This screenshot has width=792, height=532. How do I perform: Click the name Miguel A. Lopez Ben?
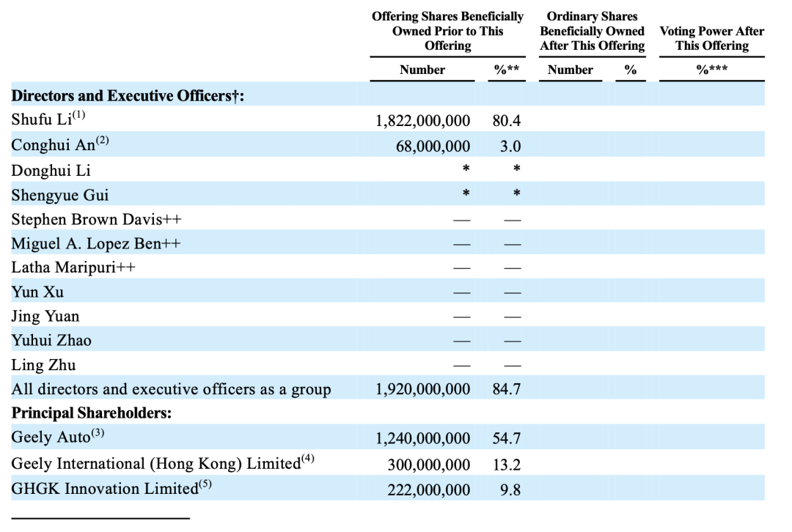(95, 243)
